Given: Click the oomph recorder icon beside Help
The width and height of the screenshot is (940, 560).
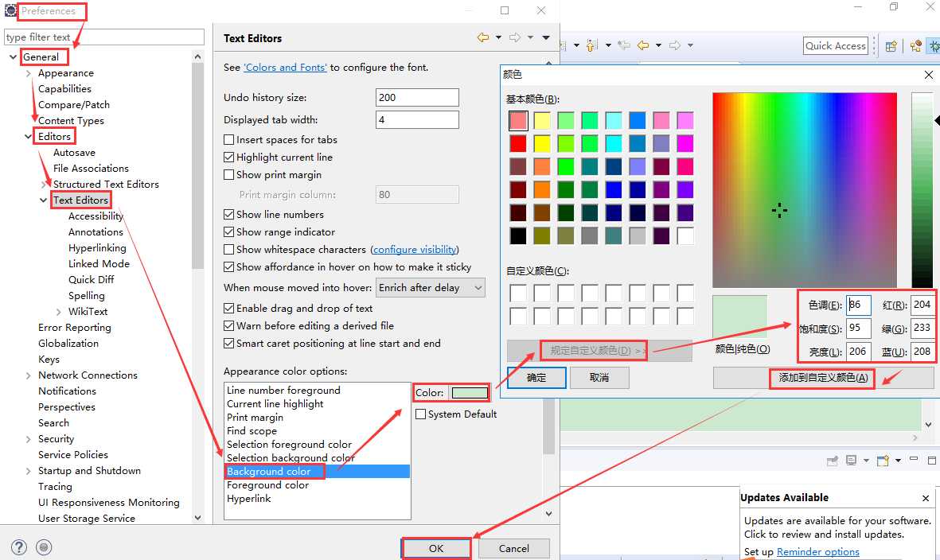Looking at the screenshot, I should coord(44,546).
